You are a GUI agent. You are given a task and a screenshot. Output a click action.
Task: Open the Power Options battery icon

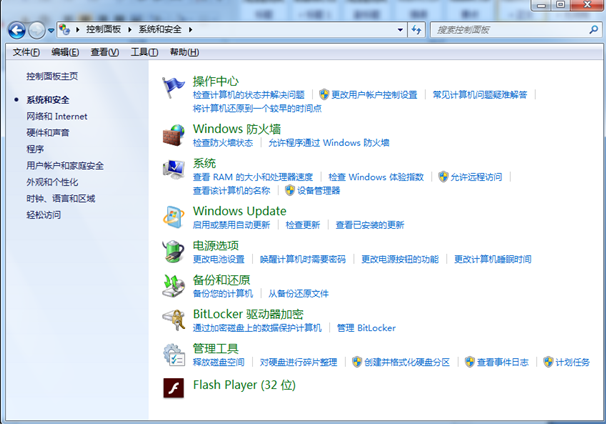point(173,251)
